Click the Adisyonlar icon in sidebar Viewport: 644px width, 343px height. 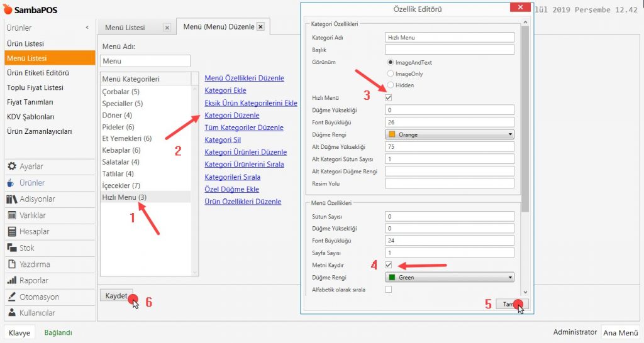(11, 199)
